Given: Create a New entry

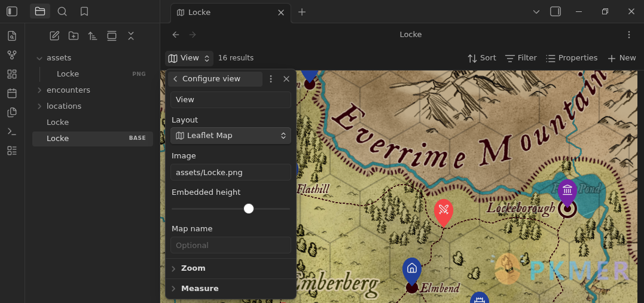Looking at the screenshot, I should 622,59.
